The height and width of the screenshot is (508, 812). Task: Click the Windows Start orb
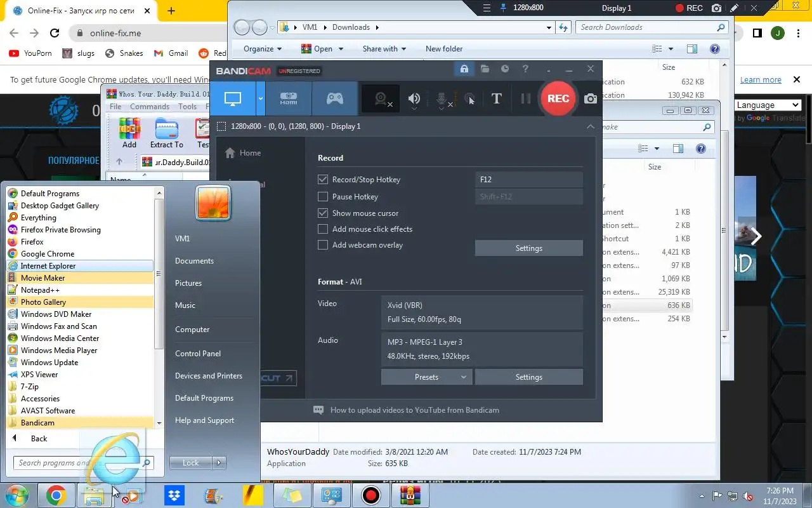click(x=16, y=495)
